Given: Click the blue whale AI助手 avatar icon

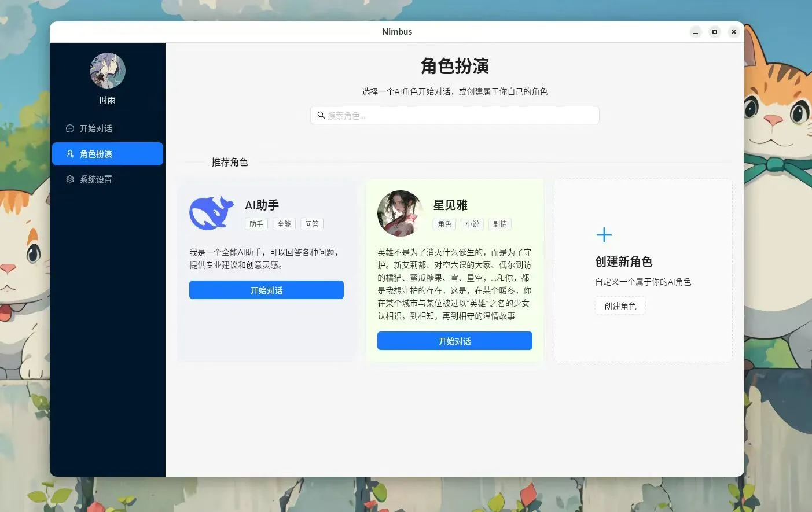Looking at the screenshot, I should 211,213.
